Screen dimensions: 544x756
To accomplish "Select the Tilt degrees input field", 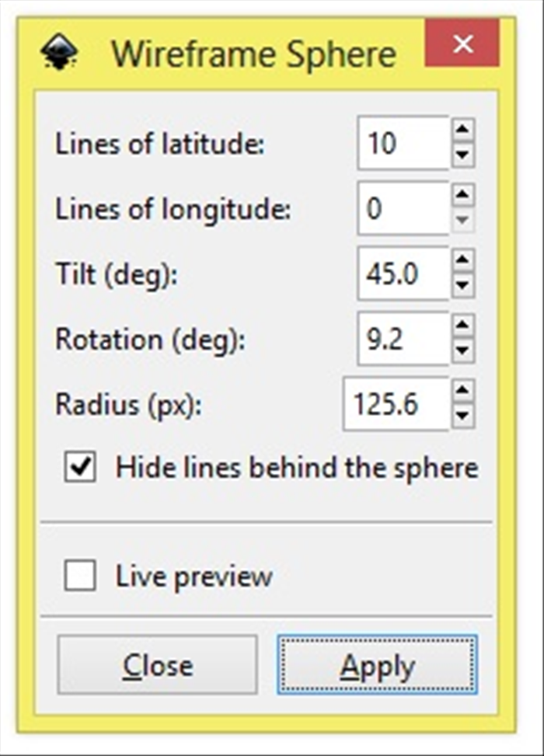I will pos(403,273).
